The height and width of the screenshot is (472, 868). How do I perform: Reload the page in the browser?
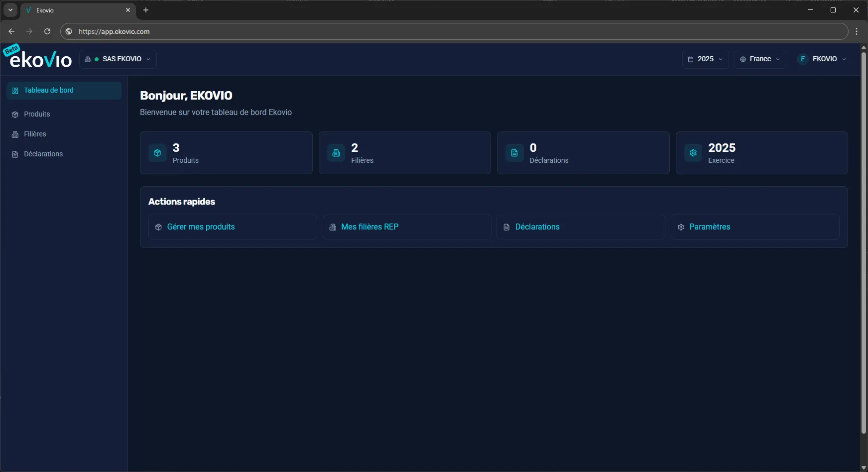tap(47, 31)
